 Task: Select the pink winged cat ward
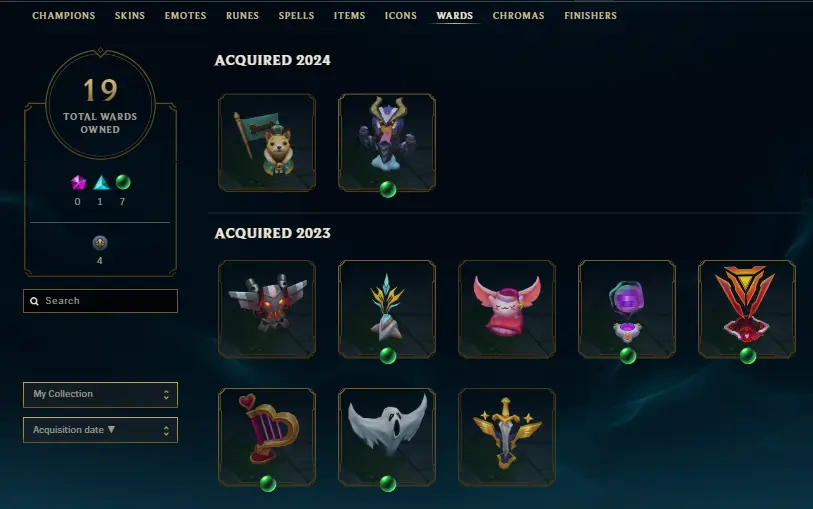coord(507,309)
